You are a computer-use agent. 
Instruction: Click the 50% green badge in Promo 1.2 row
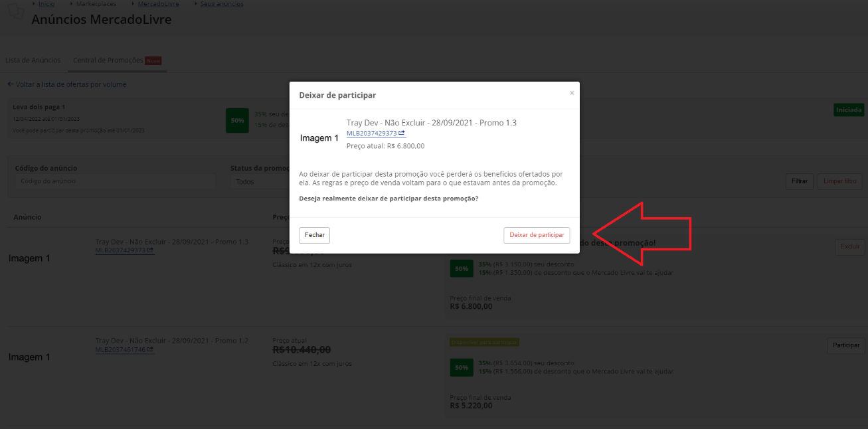tap(460, 367)
